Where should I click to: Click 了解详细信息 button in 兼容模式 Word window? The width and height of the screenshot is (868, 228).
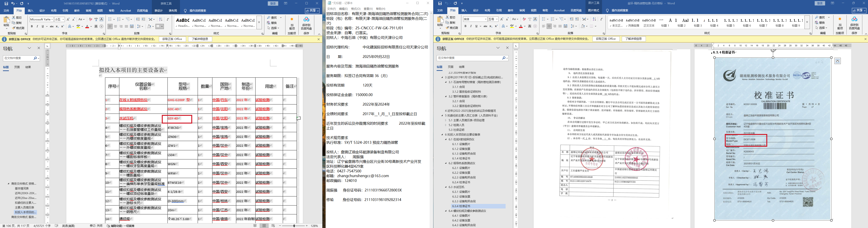(x=200, y=39)
